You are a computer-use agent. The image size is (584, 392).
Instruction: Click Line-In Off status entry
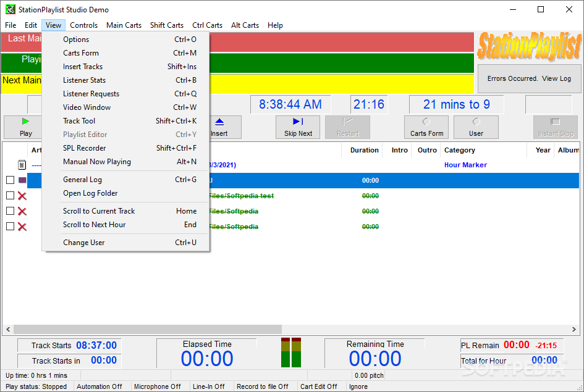click(x=209, y=386)
